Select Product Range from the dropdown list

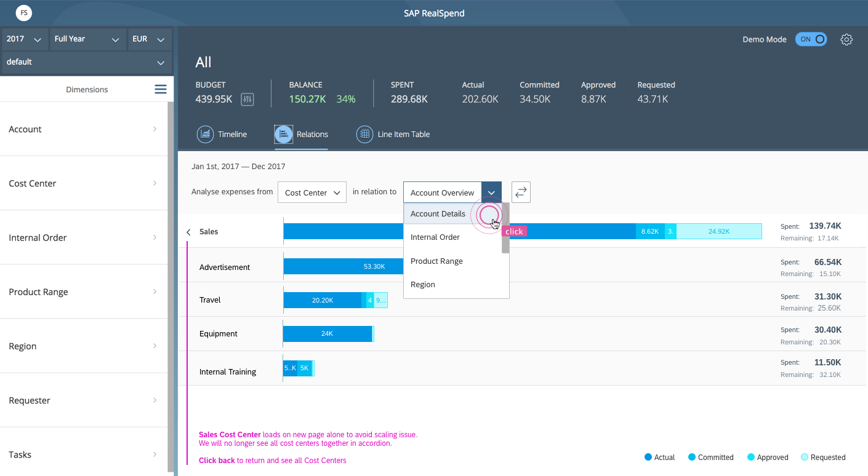(x=452, y=261)
